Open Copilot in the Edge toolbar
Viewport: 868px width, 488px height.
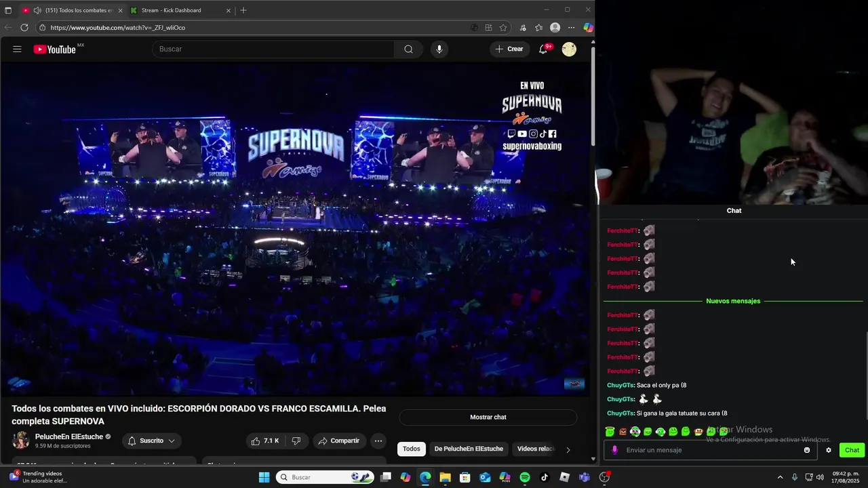click(588, 28)
